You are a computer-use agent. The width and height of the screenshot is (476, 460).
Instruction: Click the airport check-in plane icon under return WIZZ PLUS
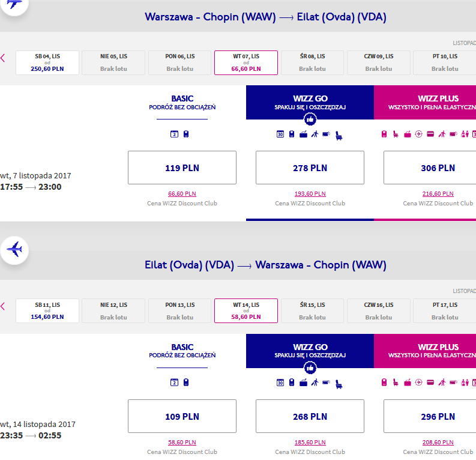coord(418,383)
